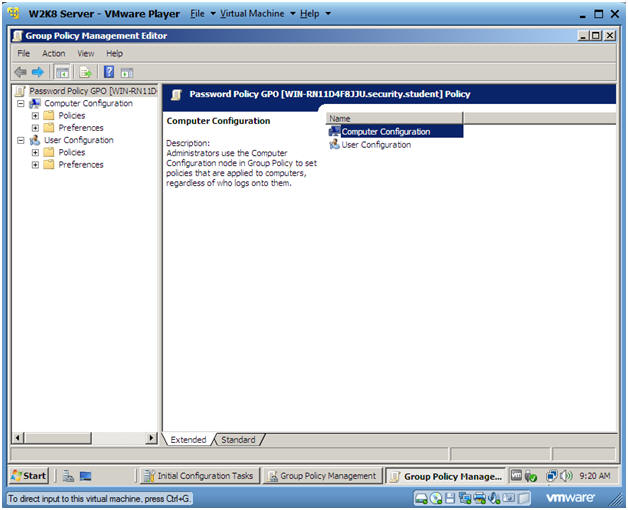Expand Preferences under User Configuration
This screenshot has width=628, height=510.
coord(35,165)
